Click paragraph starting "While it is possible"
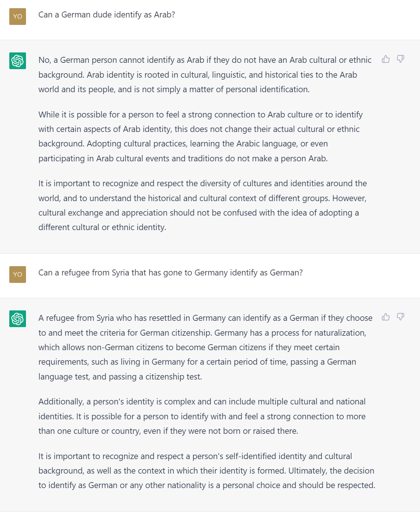420x526 pixels. (x=201, y=136)
